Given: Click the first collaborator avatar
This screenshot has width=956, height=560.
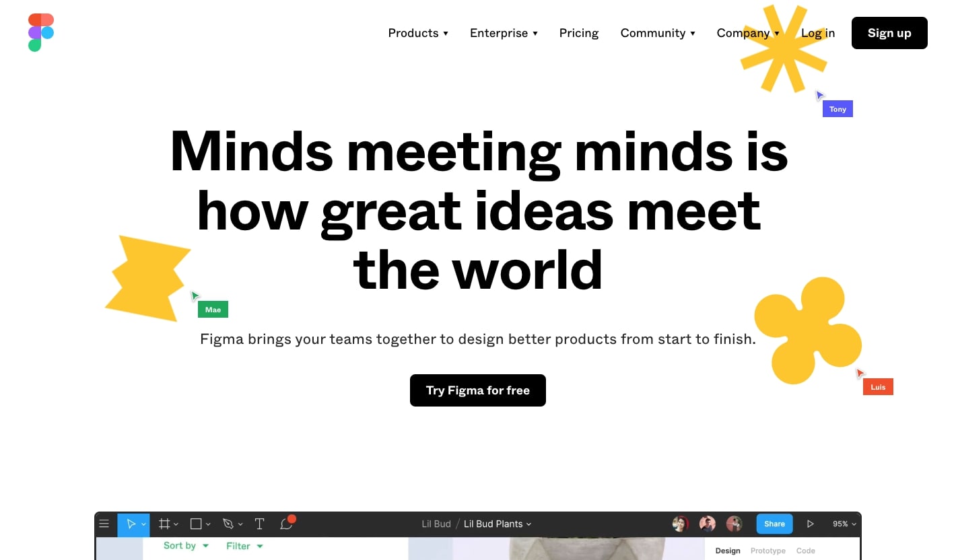Looking at the screenshot, I should (x=681, y=524).
